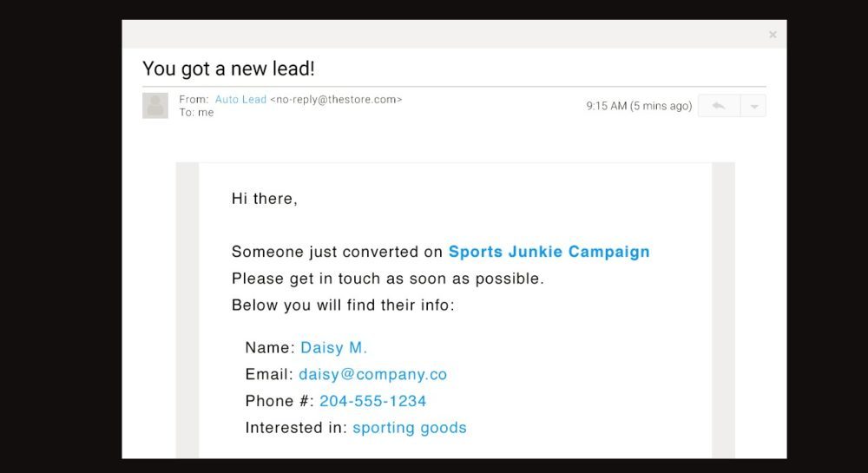Click the "Hi there," greeting text
This screenshot has height=473, width=868.
point(264,199)
